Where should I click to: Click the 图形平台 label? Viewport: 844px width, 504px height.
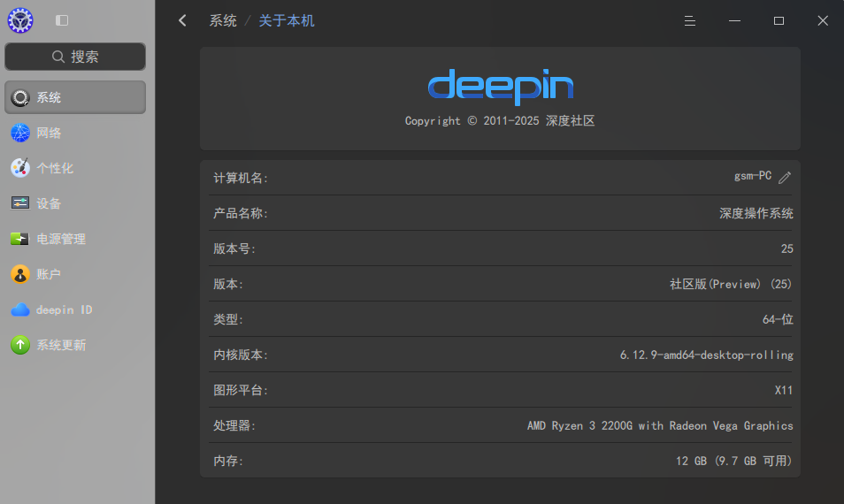tap(241, 390)
